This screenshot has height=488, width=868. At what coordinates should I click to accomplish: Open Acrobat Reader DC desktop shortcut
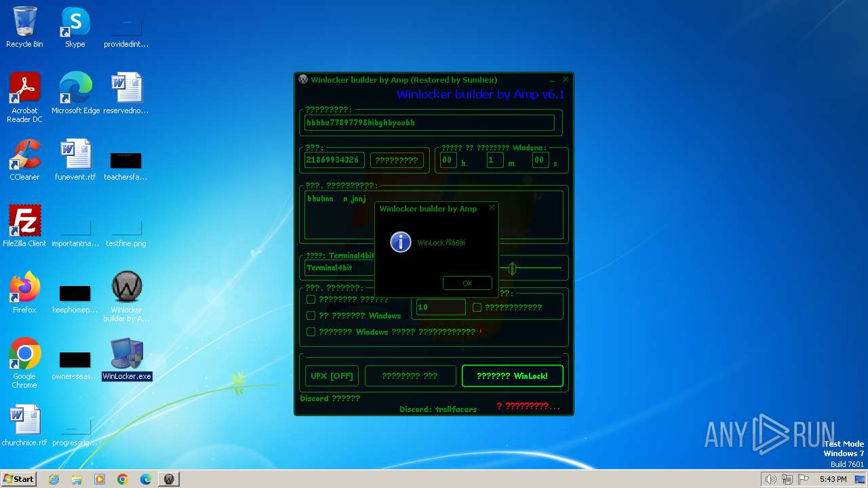(24, 98)
